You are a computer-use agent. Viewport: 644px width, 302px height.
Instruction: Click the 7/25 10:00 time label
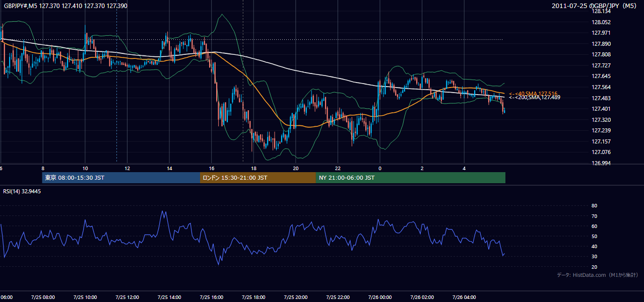(85, 297)
